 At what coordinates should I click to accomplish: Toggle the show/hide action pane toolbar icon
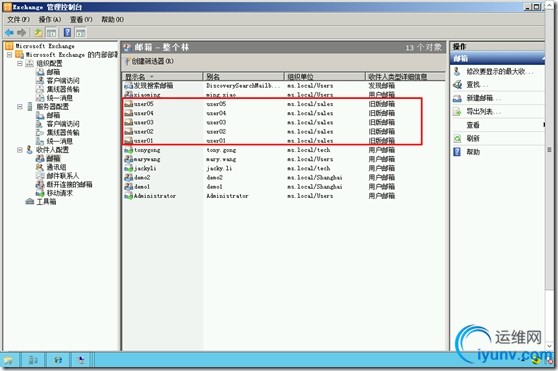(81, 33)
